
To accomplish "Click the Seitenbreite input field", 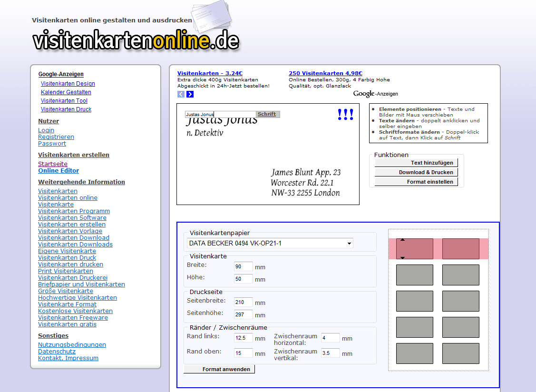I will pyautogui.click(x=244, y=302).
